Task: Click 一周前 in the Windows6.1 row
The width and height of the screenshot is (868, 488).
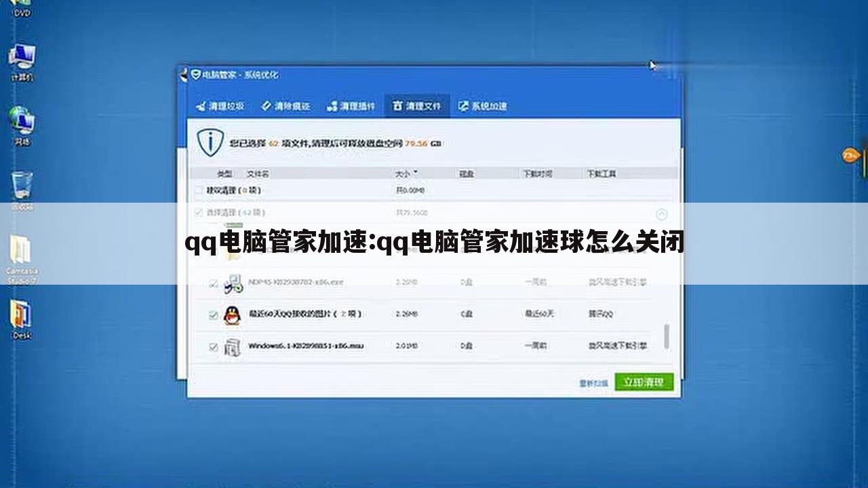Action: click(x=536, y=346)
